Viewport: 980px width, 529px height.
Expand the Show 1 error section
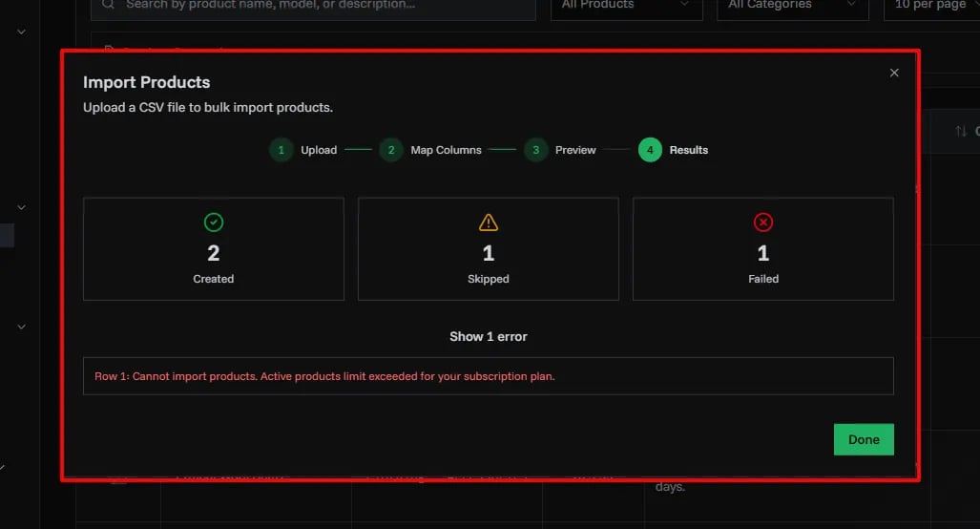489,336
